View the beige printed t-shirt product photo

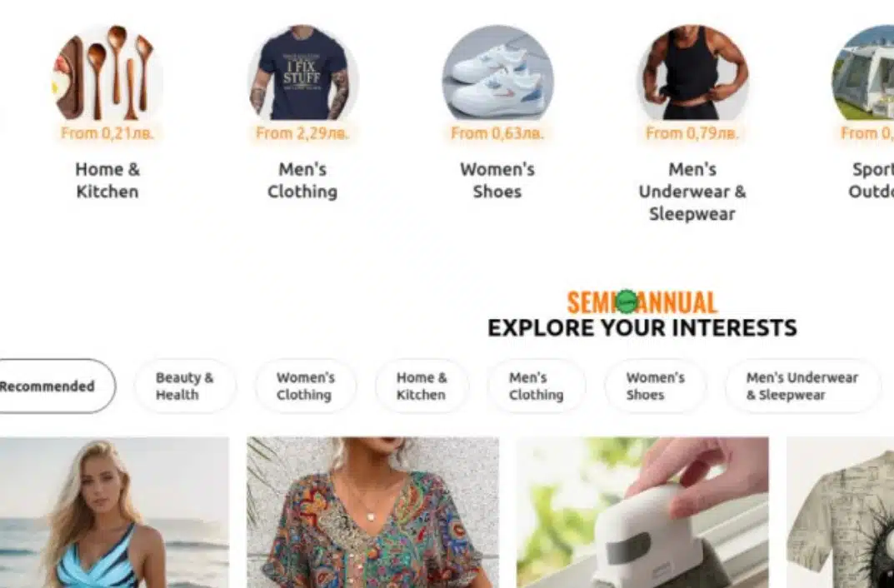point(841,512)
